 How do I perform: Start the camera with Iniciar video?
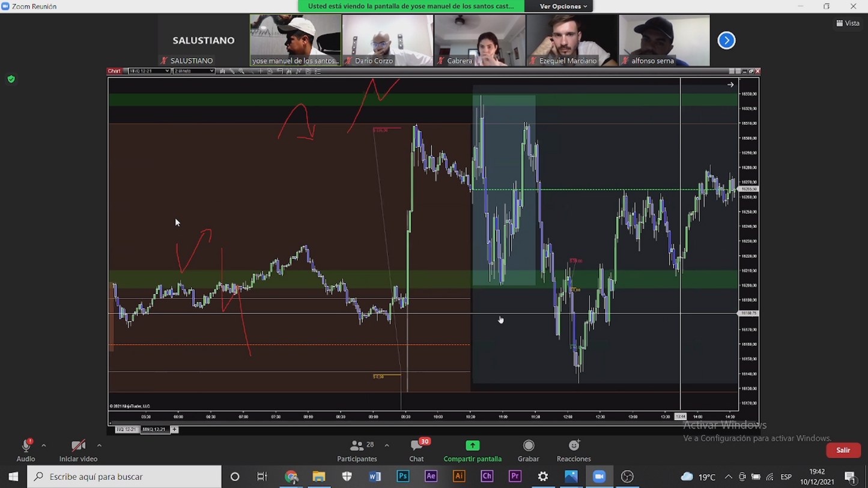tap(78, 446)
